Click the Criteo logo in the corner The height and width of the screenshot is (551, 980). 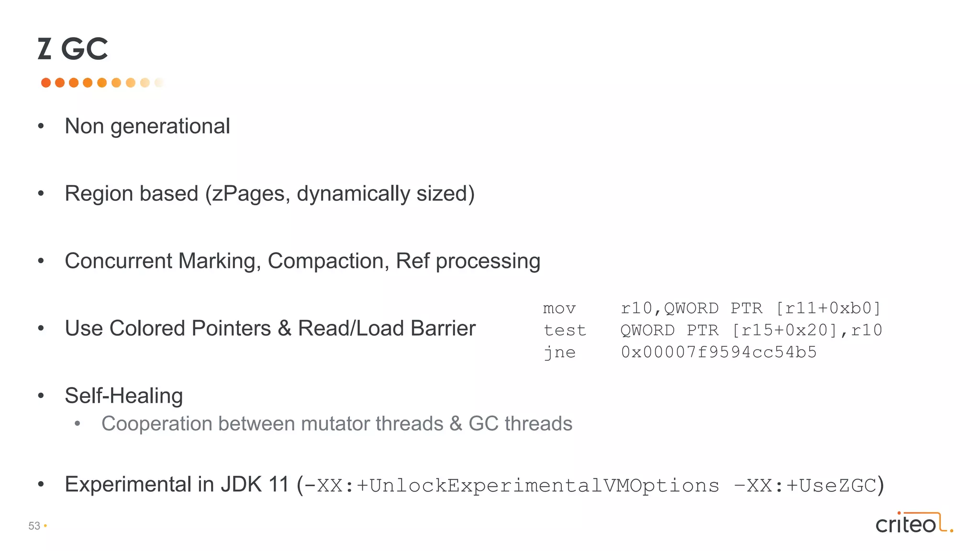point(913,523)
